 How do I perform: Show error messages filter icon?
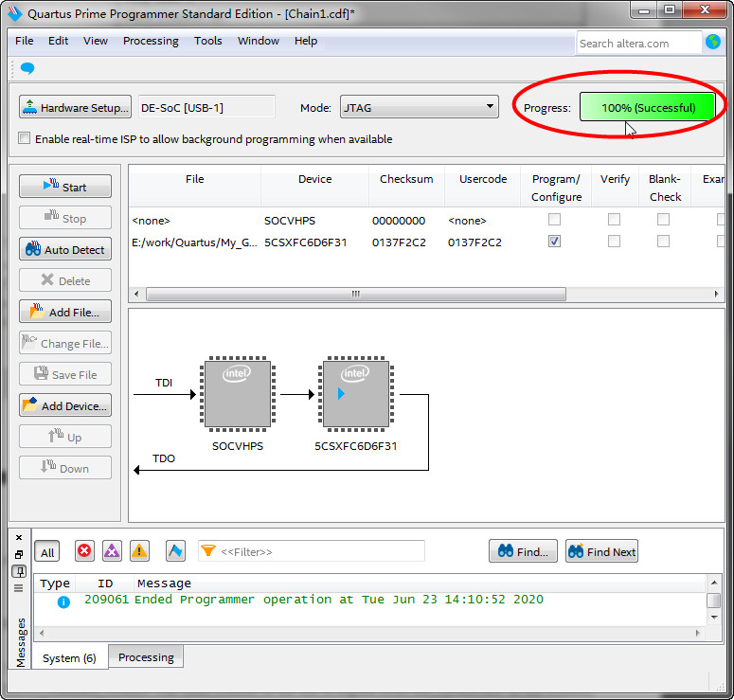[84, 550]
